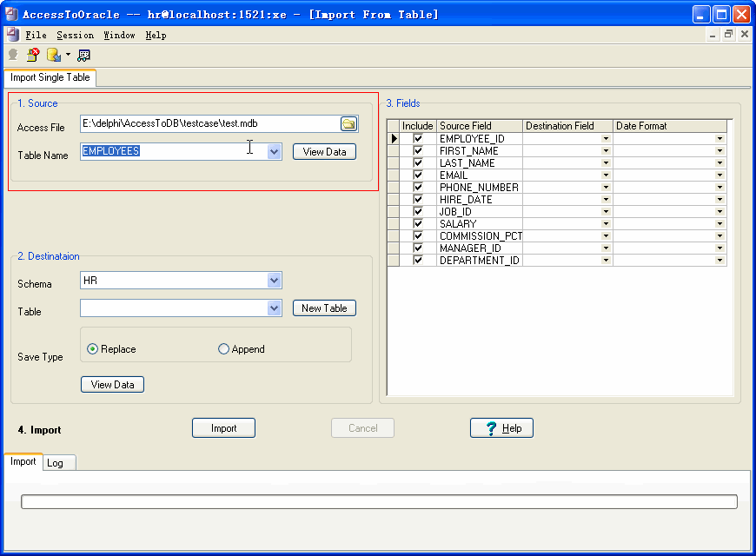This screenshot has width=756, height=556.
Task: Minimize the inner Import From Table window
Action: 713,34
